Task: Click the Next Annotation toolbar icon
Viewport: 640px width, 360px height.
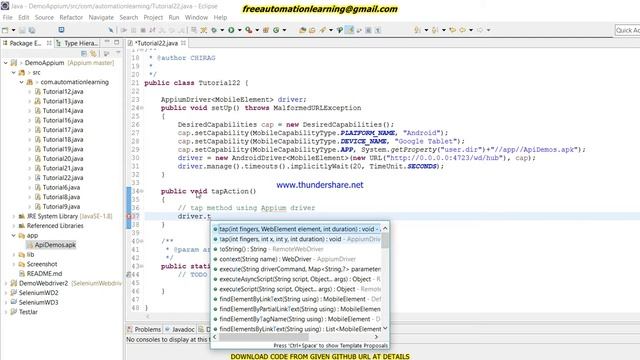Action: point(417,30)
